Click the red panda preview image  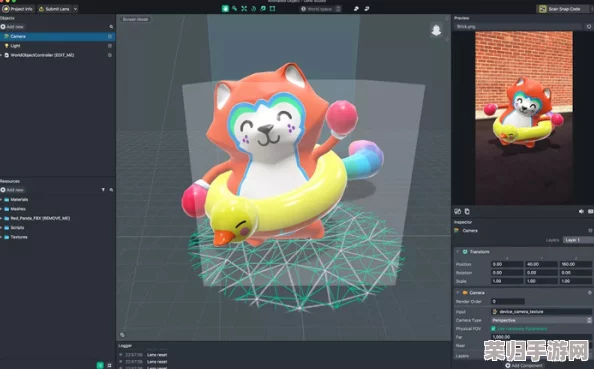tap(524, 118)
